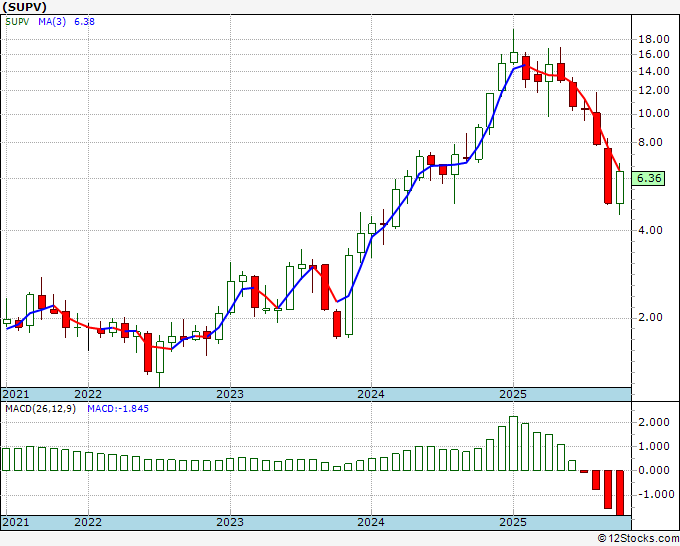
Task: Click the 18.00 price axis label
Action: (654, 39)
